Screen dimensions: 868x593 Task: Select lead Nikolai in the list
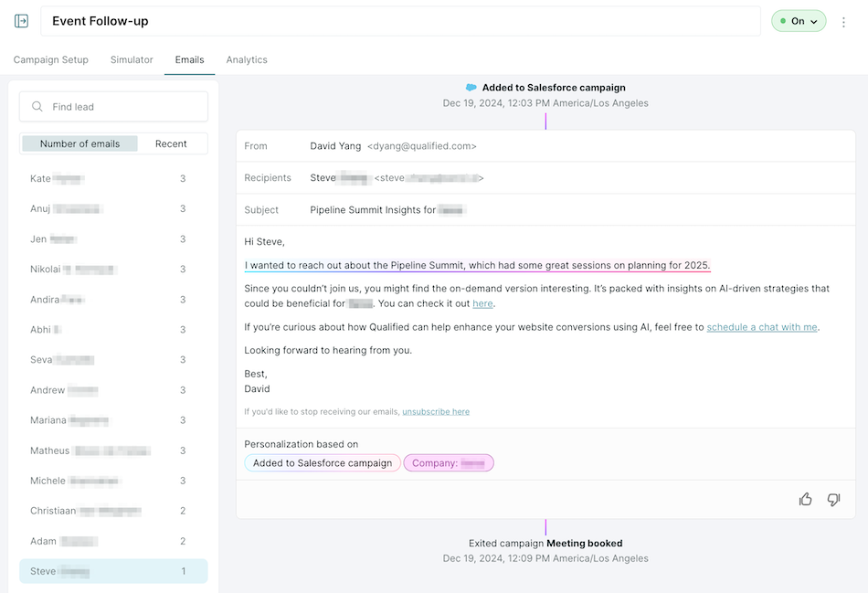113,270
